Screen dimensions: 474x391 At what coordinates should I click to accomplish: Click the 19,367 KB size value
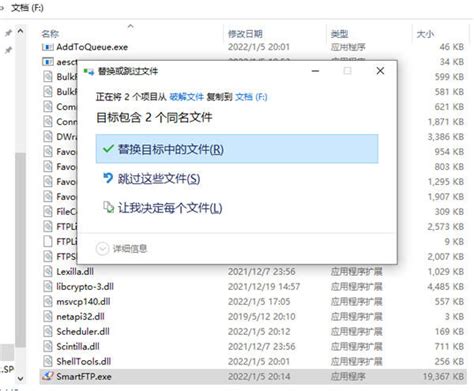[443, 377]
